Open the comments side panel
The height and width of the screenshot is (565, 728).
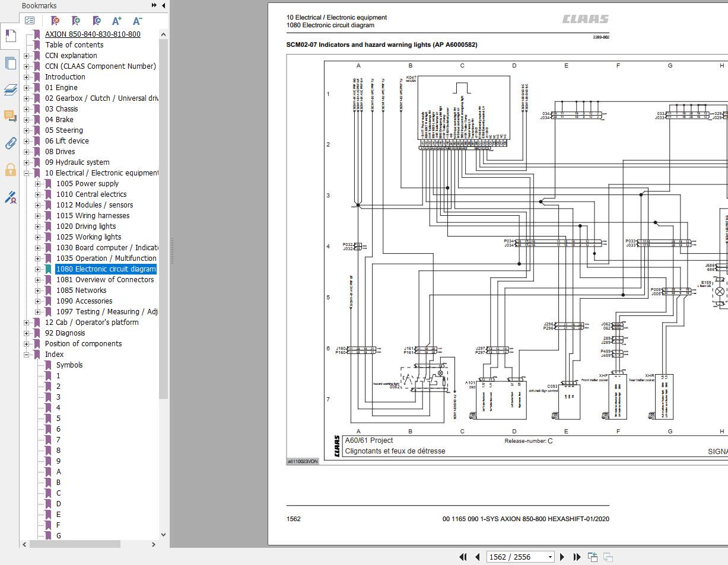10,116
